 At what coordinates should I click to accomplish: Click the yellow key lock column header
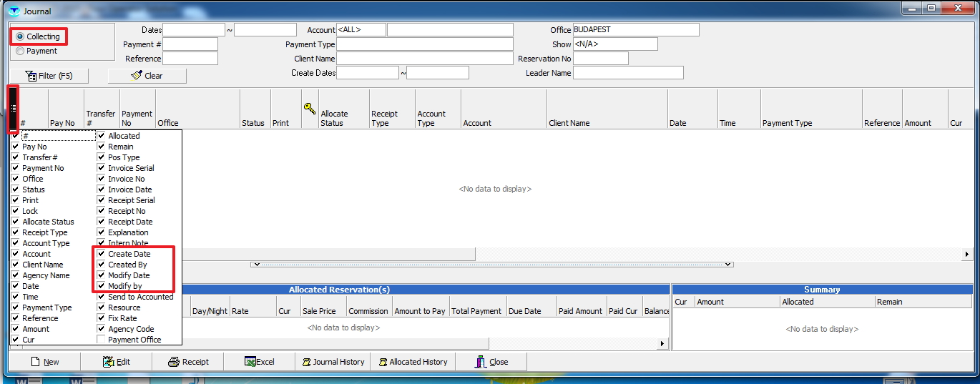point(309,109)
